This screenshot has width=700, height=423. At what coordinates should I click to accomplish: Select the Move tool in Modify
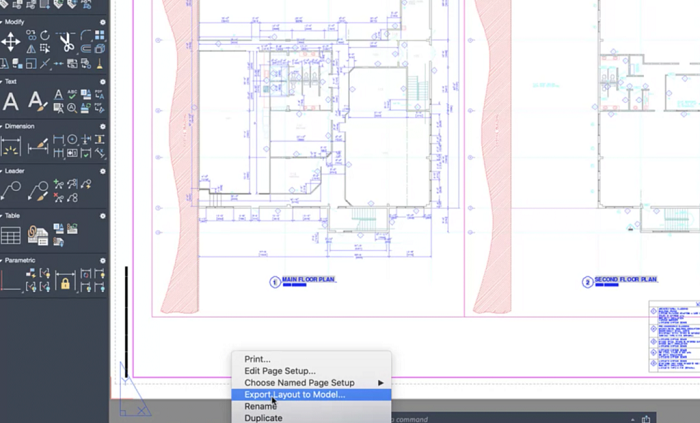[10, 41]
